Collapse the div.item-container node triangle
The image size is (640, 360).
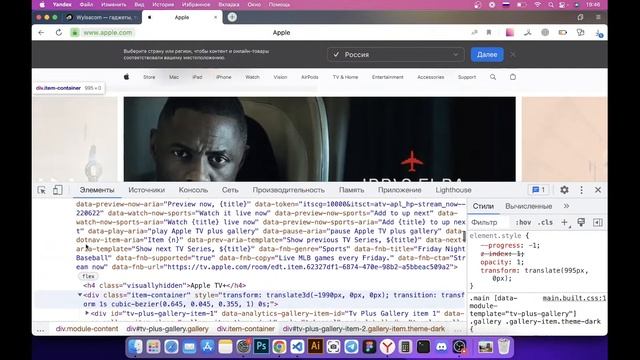80,295
